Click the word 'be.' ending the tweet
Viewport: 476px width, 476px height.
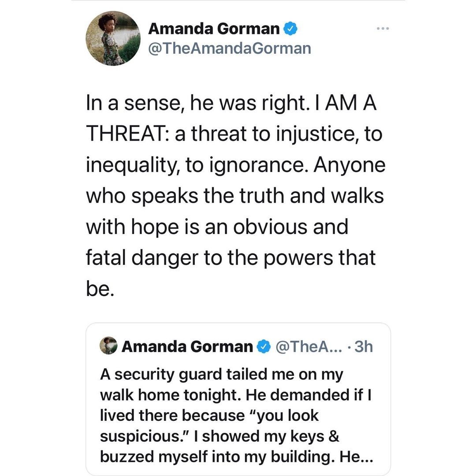(100, 289)
